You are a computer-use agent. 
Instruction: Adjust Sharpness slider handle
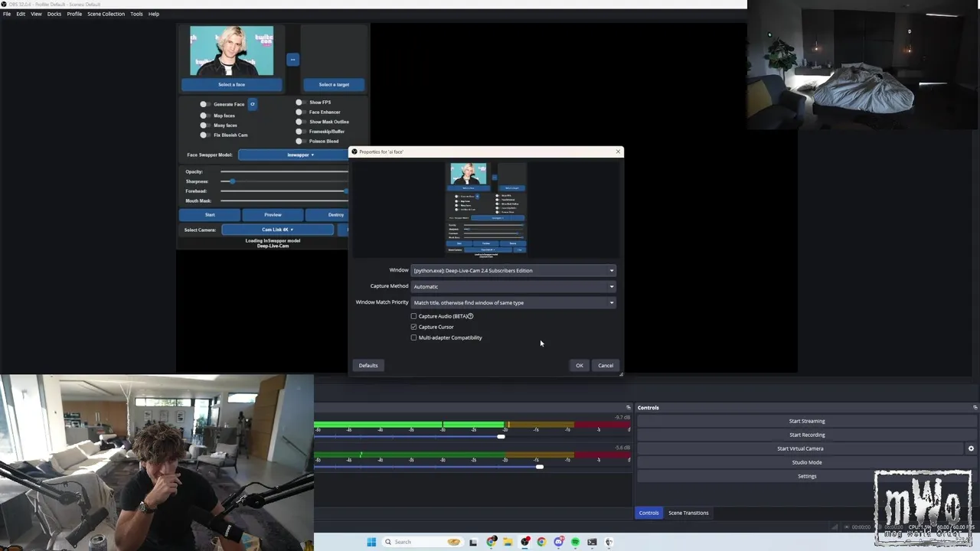point(232,181)
